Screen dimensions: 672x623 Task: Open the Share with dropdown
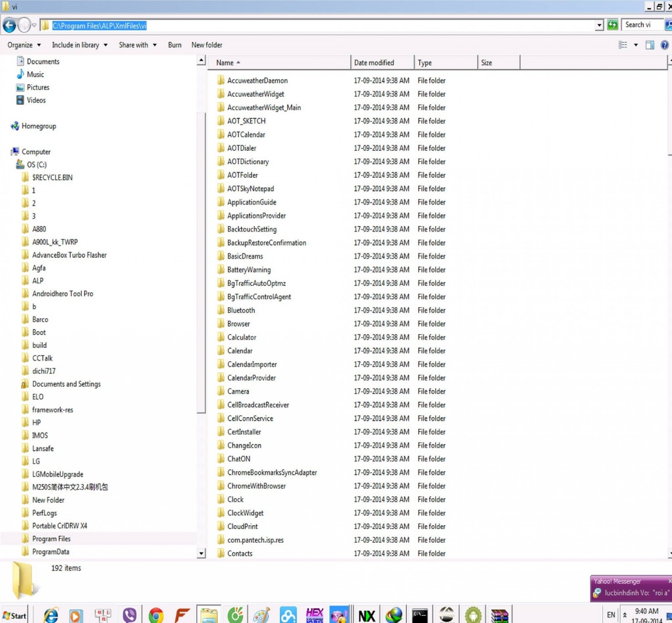pos(138,45)
